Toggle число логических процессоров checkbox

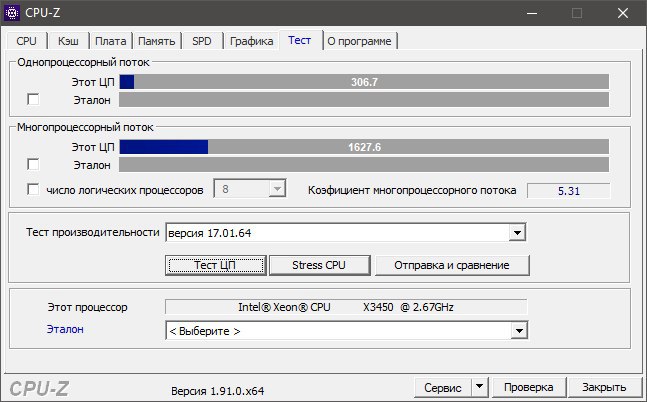(33, 189)
